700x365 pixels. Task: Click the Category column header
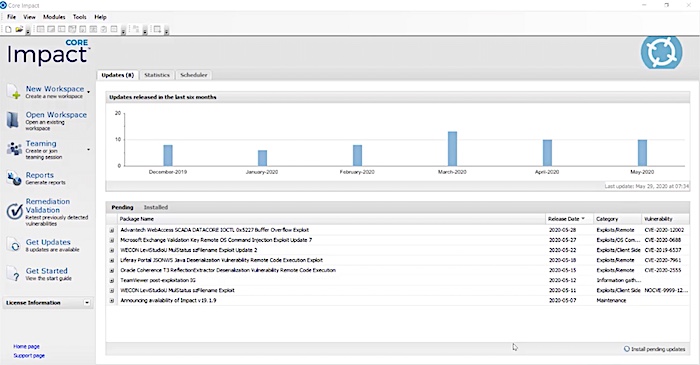[617, 219]
